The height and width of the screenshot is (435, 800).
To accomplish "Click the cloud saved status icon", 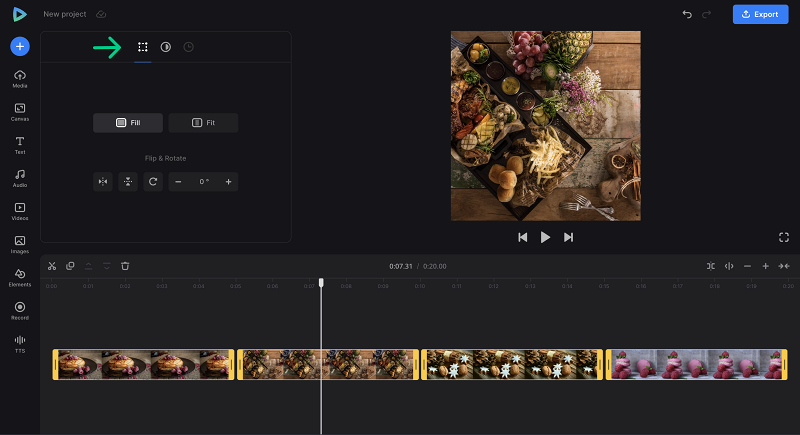I will tap(101, 14).
